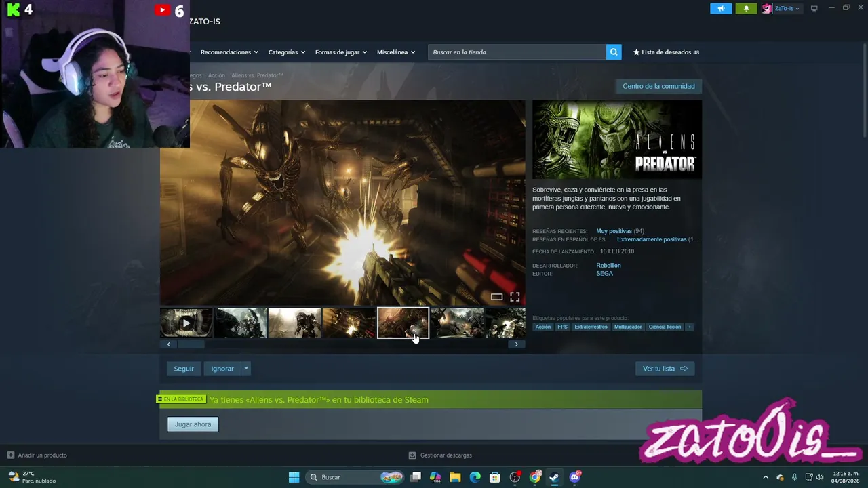The image size is (868, 488).
Task: Open Microsoft Store from the taskbar
Action: coord(495,477)
